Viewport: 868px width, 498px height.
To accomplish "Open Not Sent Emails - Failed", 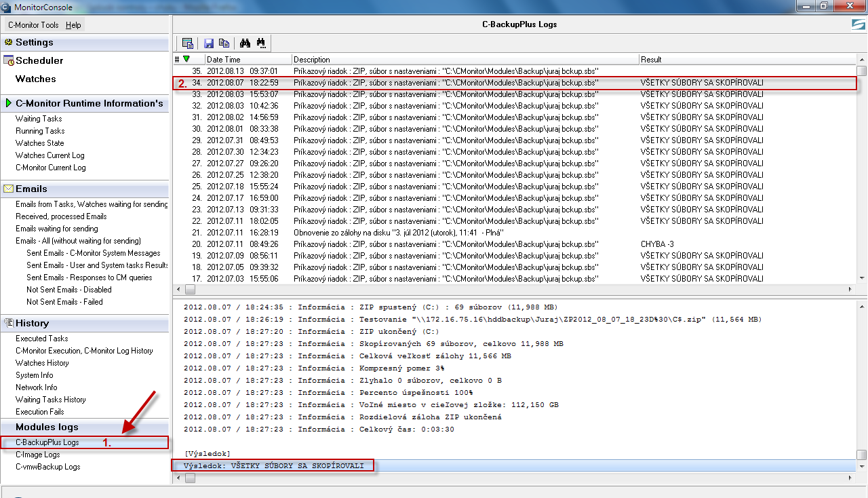I will [x=64, y=302].
